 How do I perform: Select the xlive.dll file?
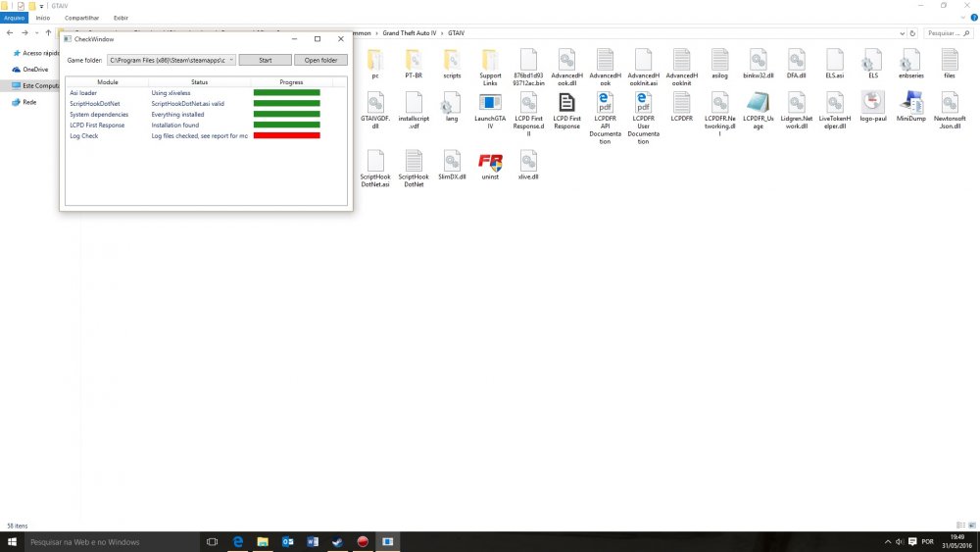pyautogui.click(x=528, y=165)
